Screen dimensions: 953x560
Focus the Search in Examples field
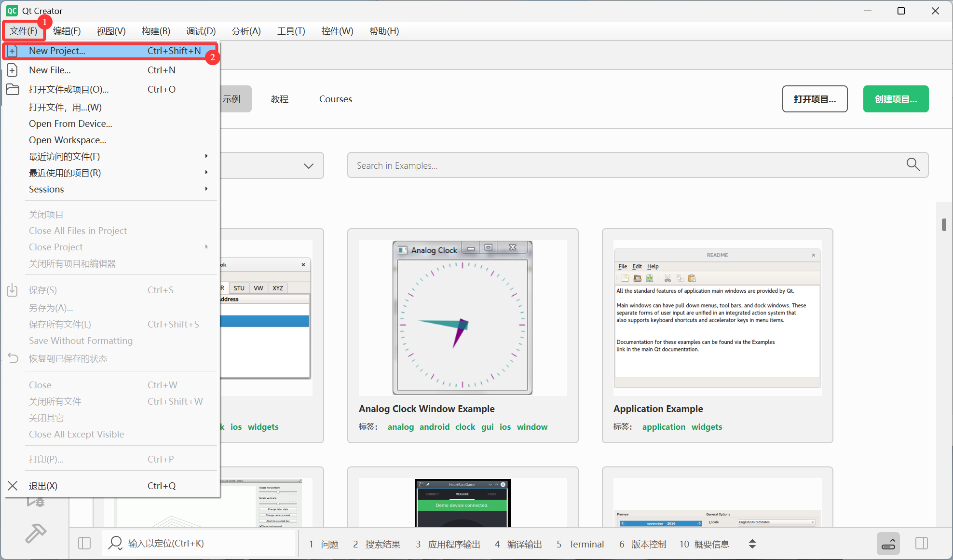pos(638,165)
